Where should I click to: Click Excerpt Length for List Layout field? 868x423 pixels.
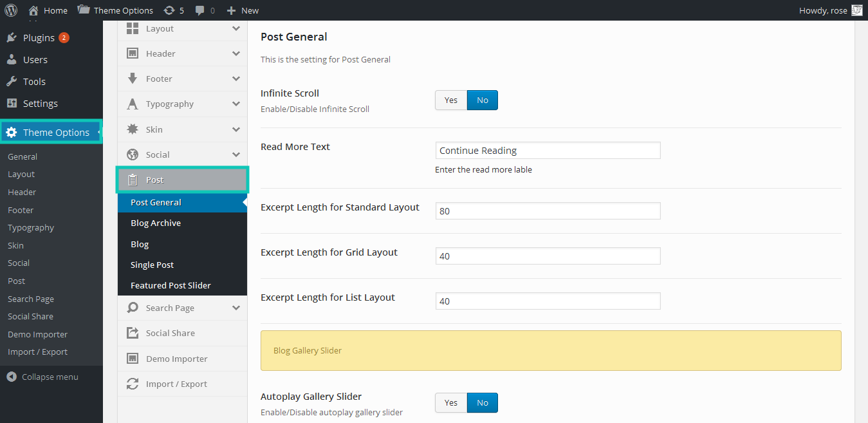click(548, 301)
